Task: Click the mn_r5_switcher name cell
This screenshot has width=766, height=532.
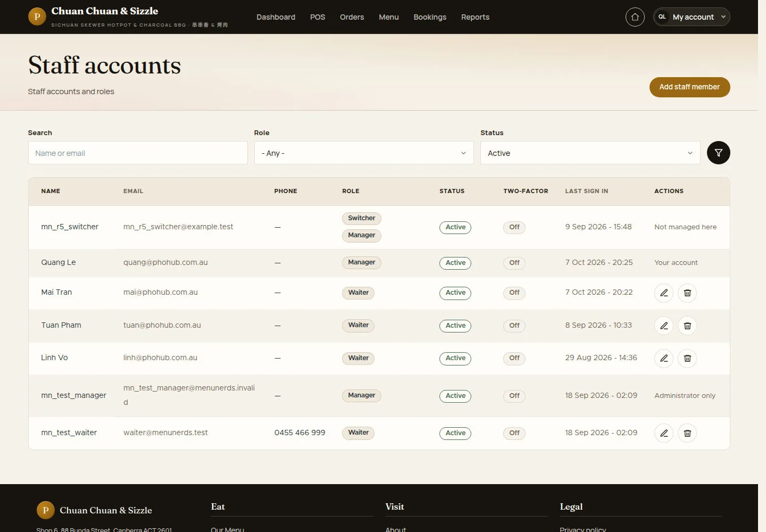Action: tap(70, 227)
